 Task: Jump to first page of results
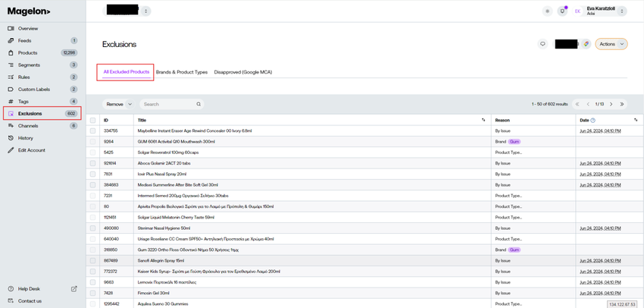pos(577,105)
